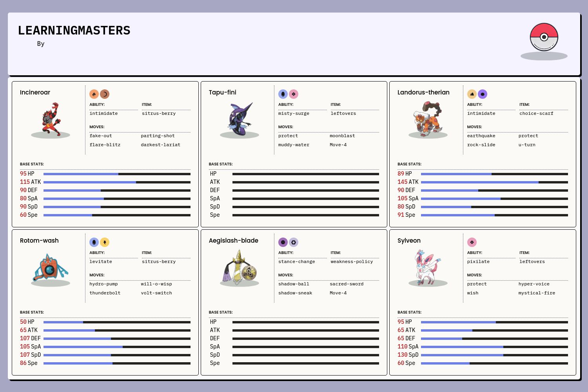Image resolution: width=588 pixels, height=392 pixels.
Task: Click Incineroar's dark type icon
Action: tap(105, 94)
